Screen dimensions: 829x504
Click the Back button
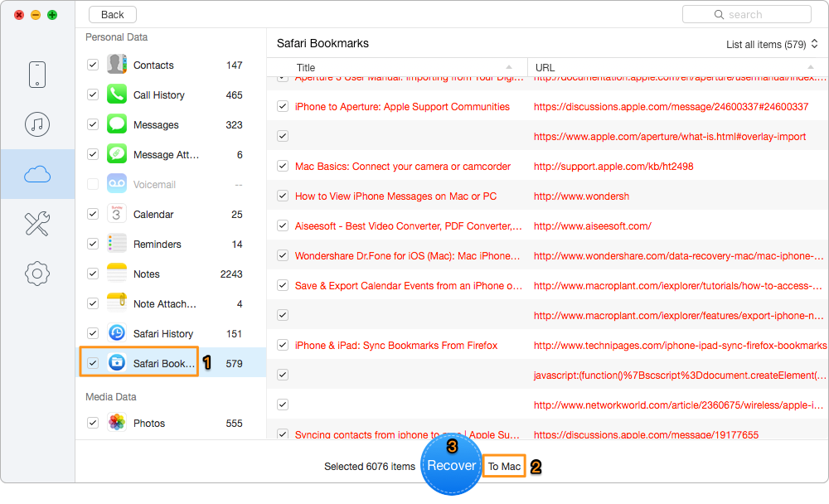113,15
